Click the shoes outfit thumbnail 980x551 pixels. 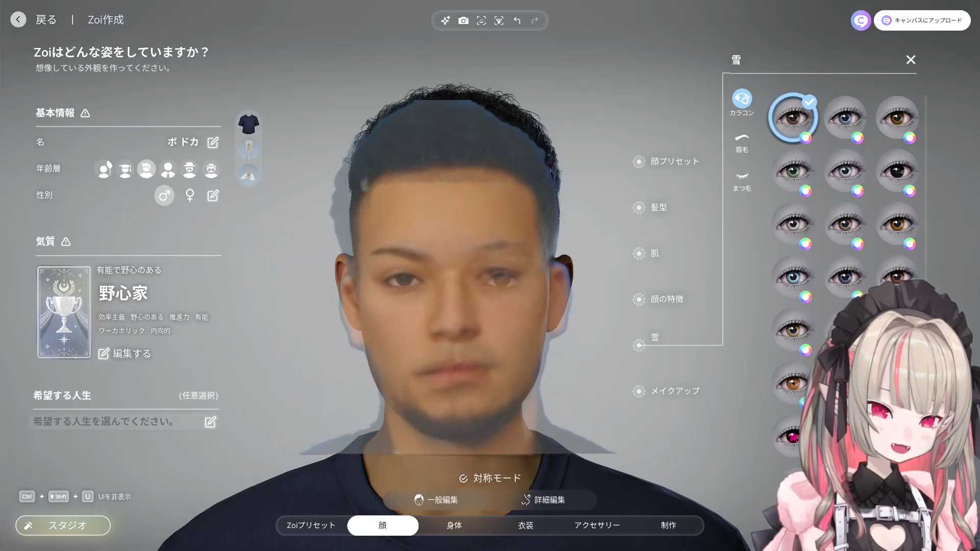(249, 174)
